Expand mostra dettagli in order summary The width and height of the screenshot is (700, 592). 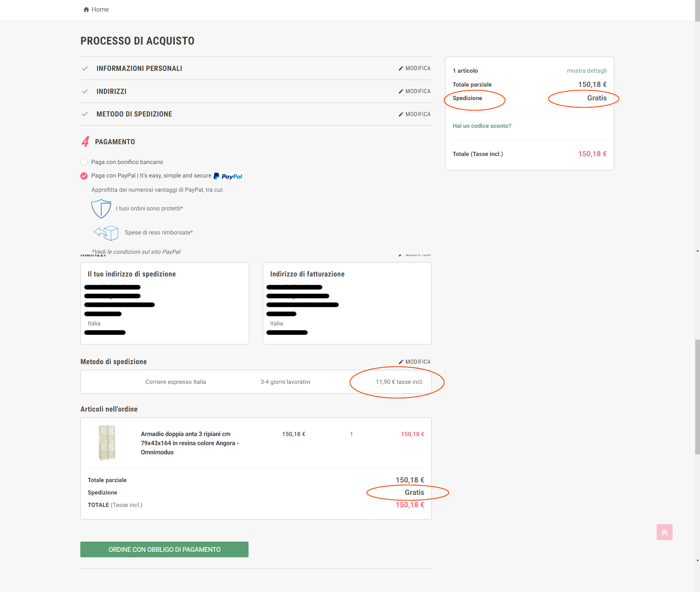(586, 70)
